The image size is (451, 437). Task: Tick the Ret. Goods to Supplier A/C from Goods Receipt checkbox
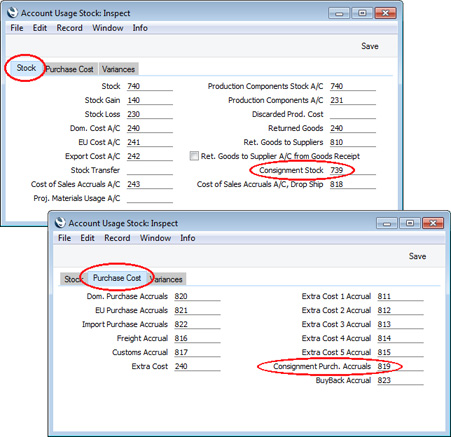pyautogui.click(x=194, y=156)
